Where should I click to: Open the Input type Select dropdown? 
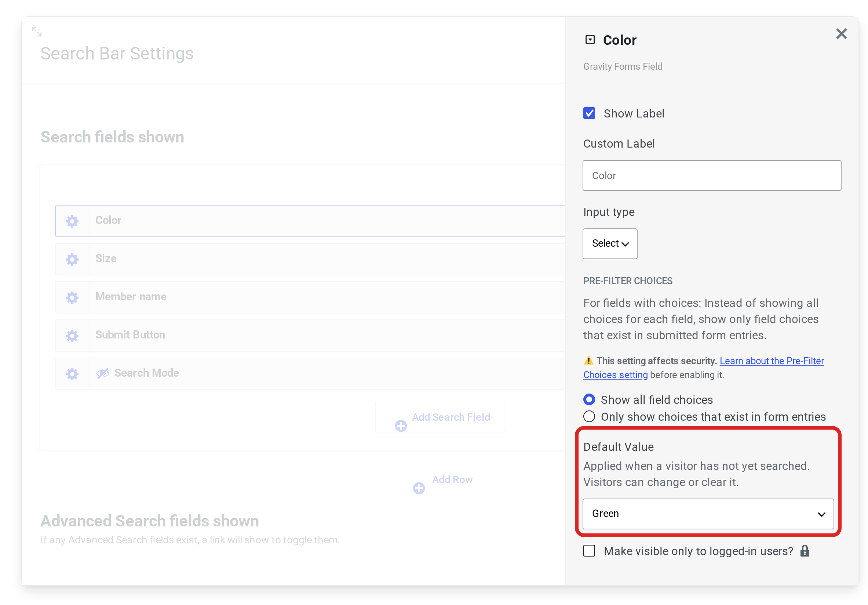coord(610,244)
